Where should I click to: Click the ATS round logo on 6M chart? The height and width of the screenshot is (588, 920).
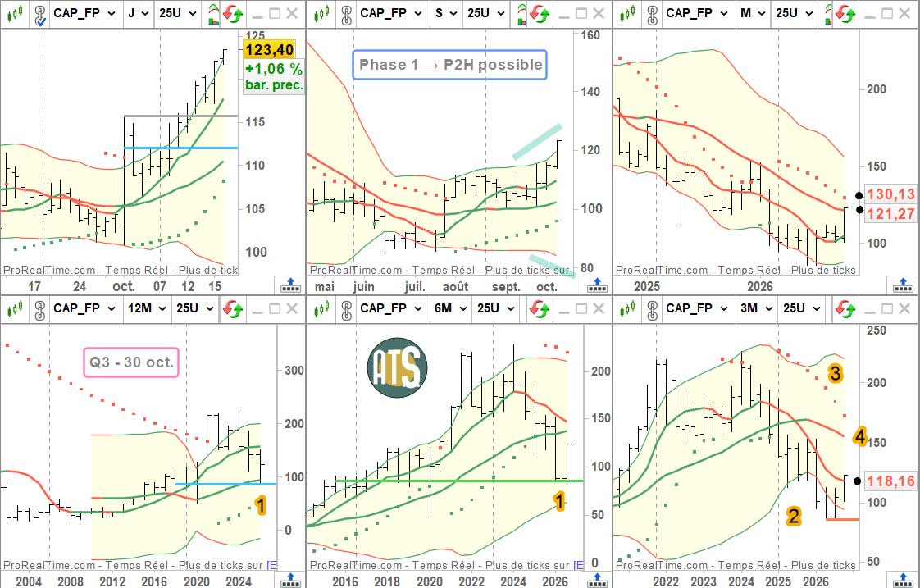pos(397,368)
